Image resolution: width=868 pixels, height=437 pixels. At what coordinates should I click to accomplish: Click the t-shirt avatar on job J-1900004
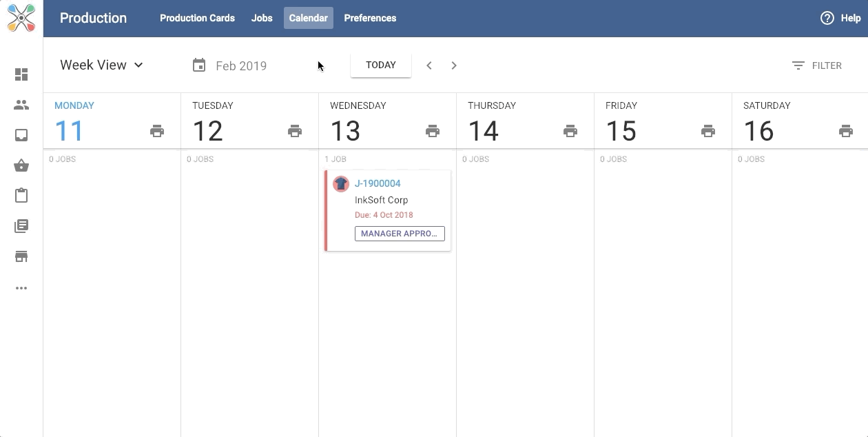[341, 183]
